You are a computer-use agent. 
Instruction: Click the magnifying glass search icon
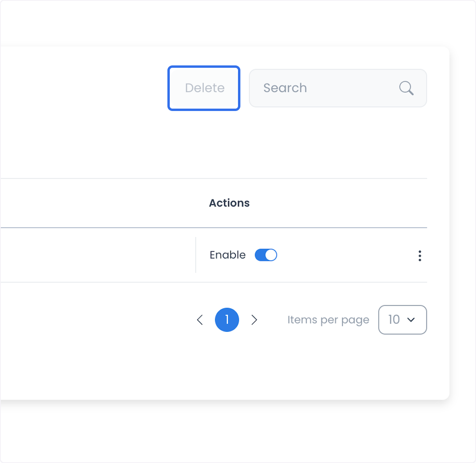(x=406, y=88)
